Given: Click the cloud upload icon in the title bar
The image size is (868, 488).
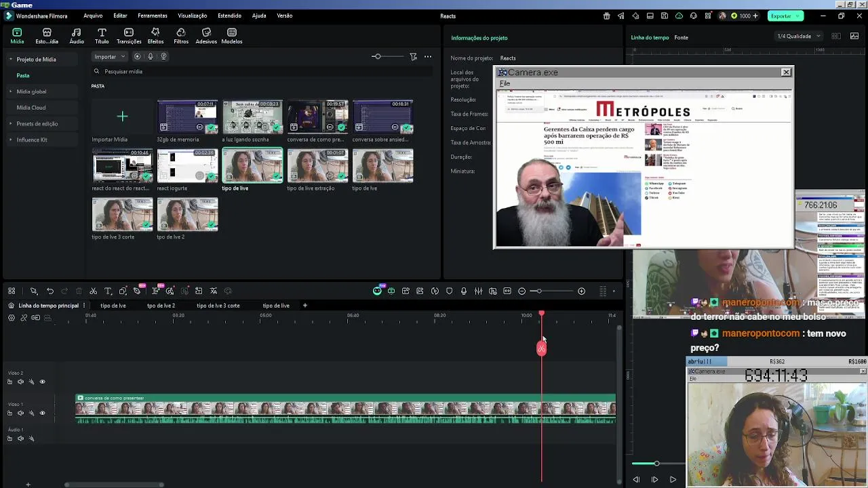Looking at the screenshot, I should pos(679,16).
